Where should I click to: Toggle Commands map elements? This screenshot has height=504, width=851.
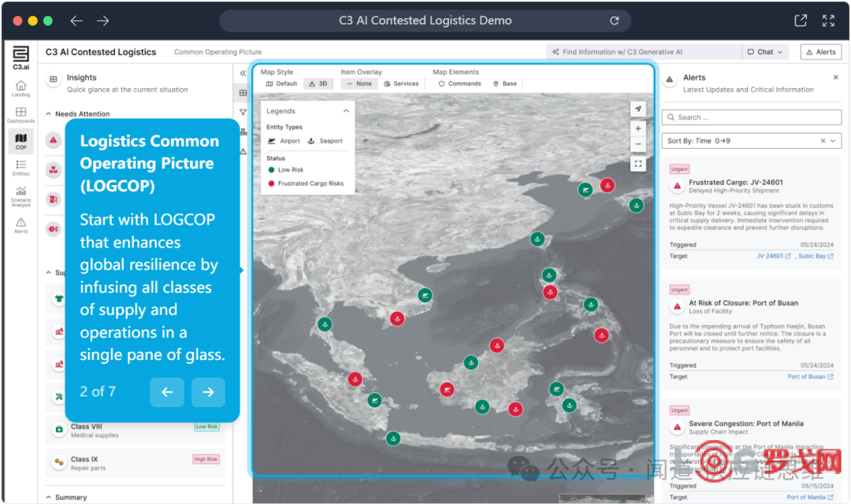point(459,83)
